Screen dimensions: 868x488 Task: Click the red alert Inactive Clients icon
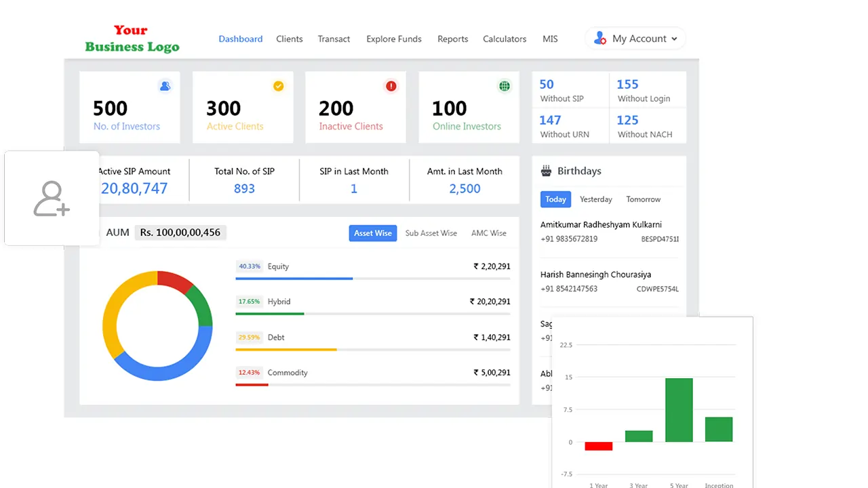pyautogui.click(x=391, y=86)
